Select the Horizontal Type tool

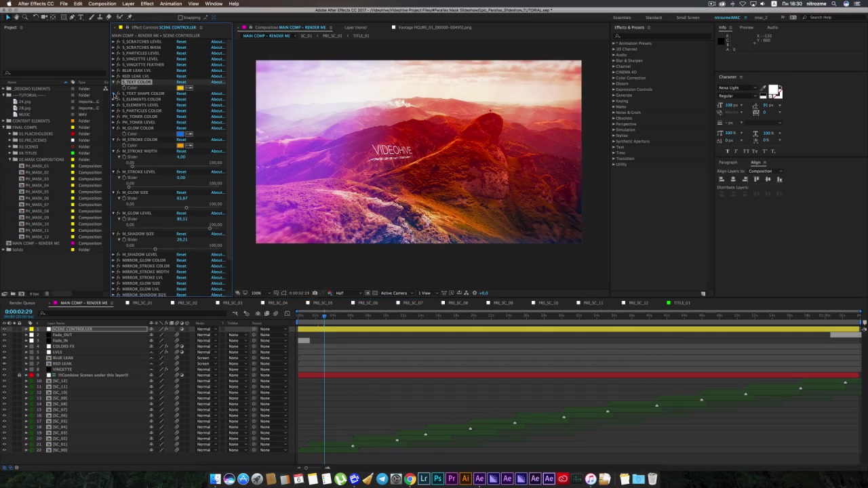point(81,17)
